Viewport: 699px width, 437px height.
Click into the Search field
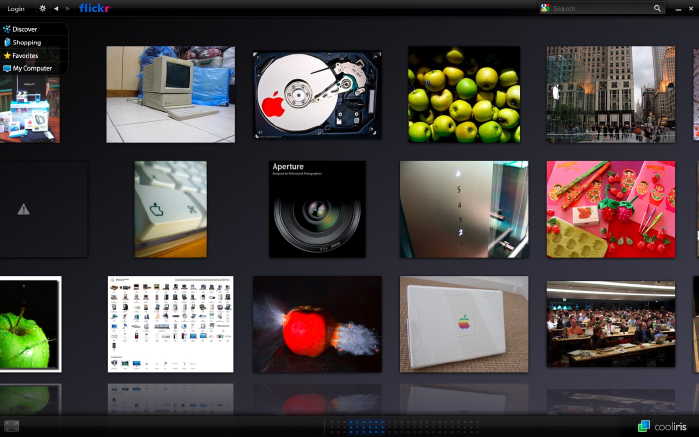[x=602, y=8]
